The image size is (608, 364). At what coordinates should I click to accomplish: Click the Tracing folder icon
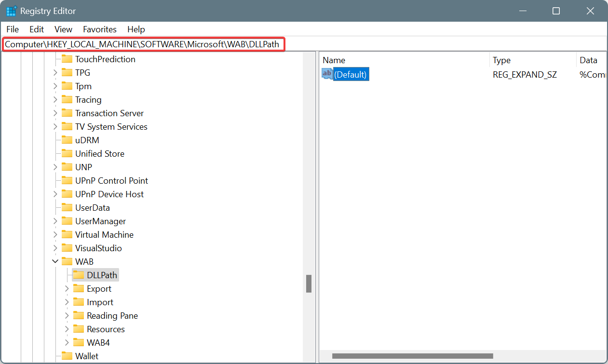click(x=67, y=100)
